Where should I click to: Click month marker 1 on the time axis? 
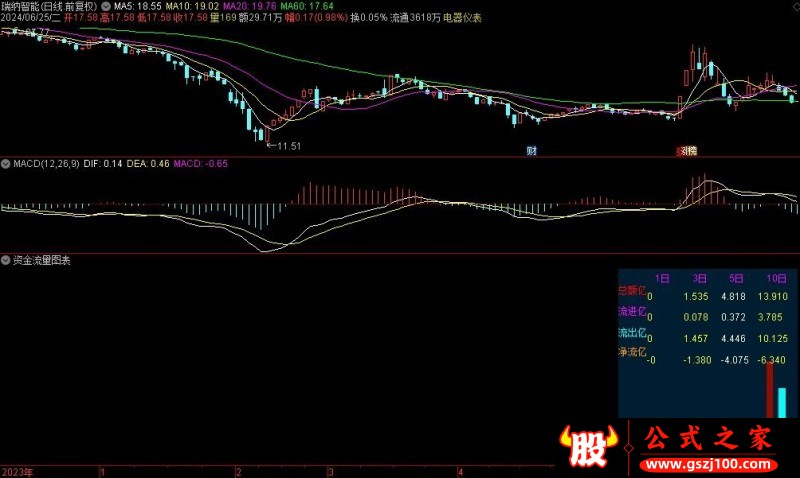[103, 472]
